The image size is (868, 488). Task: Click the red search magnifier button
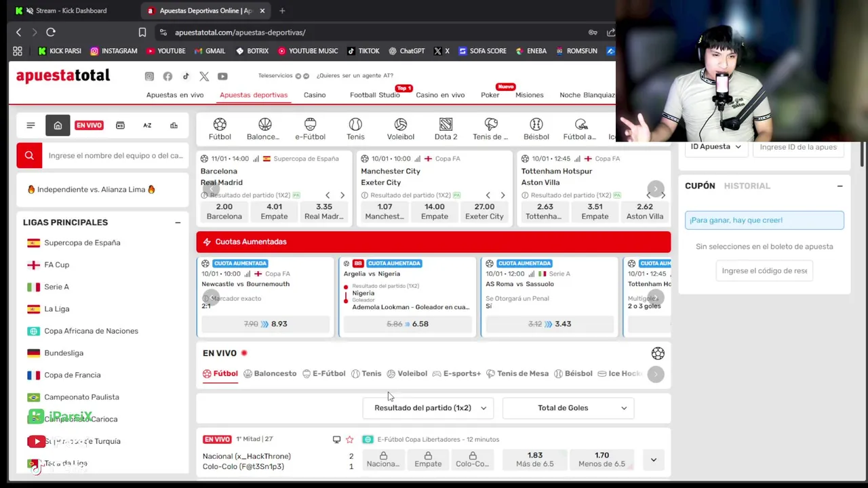point(29,155)
